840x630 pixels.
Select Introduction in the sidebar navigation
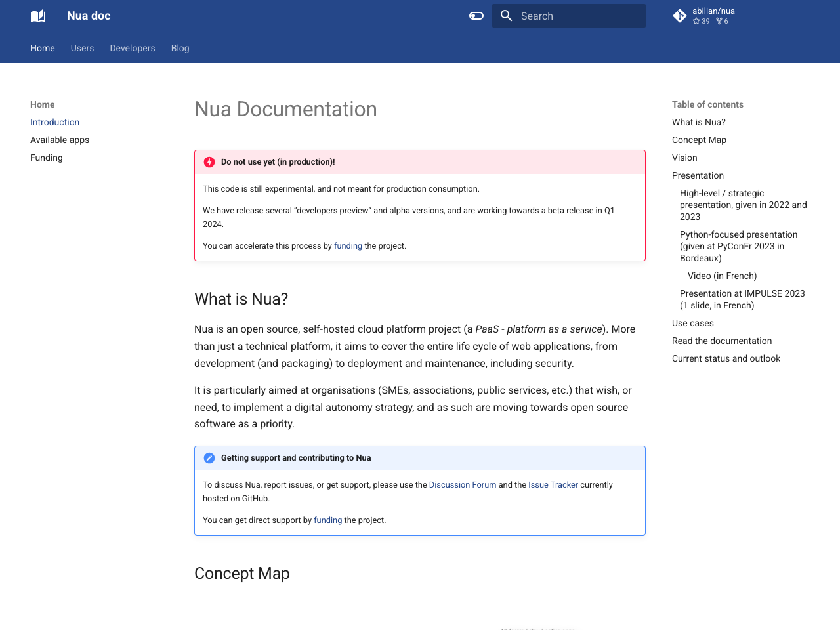(x=54, y=122)
